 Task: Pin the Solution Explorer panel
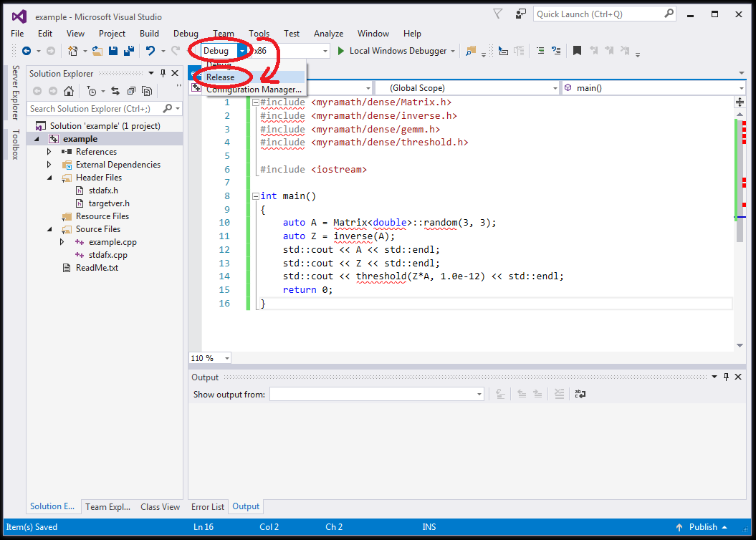click(x=163, y=73)
